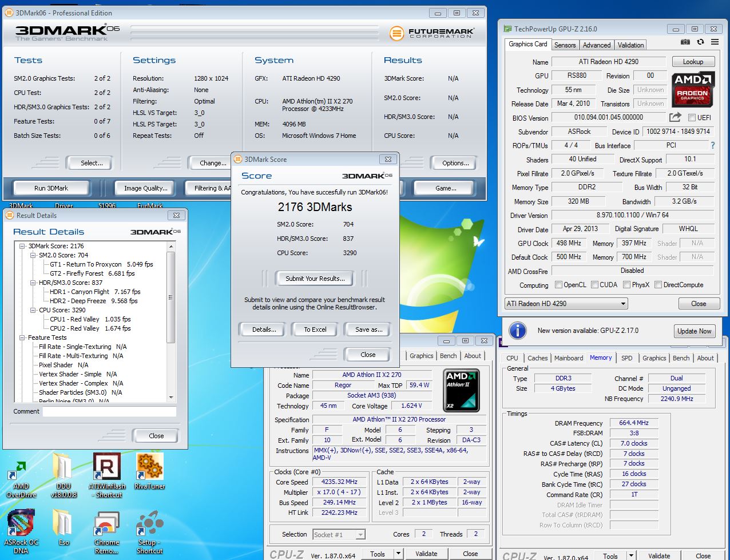Click the Run 3DMark button
This screenshot has width=730, height=560.
click(x=51, y=188)
